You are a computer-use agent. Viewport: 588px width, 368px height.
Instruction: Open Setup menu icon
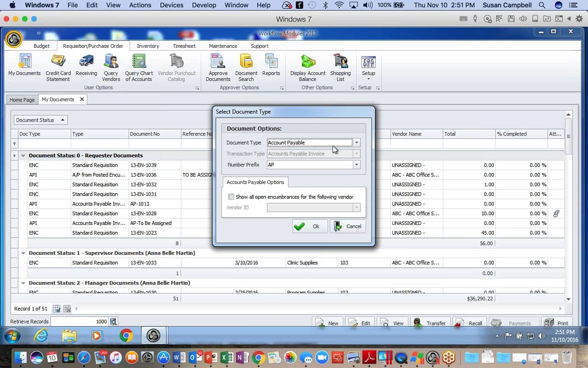(368, 67)
